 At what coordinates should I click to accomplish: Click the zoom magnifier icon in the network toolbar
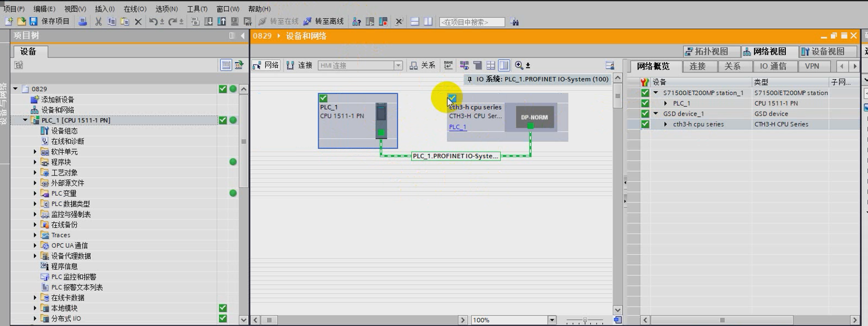click(519, 66)
